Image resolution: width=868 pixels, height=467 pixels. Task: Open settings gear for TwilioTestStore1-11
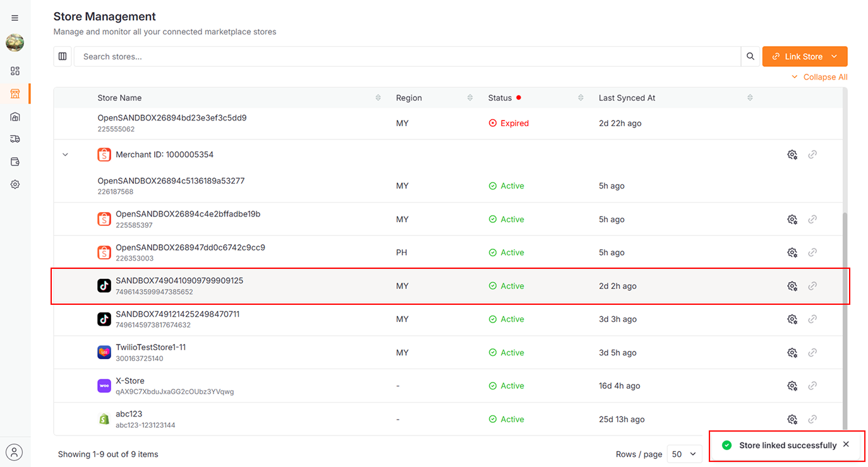coord(792,353)
